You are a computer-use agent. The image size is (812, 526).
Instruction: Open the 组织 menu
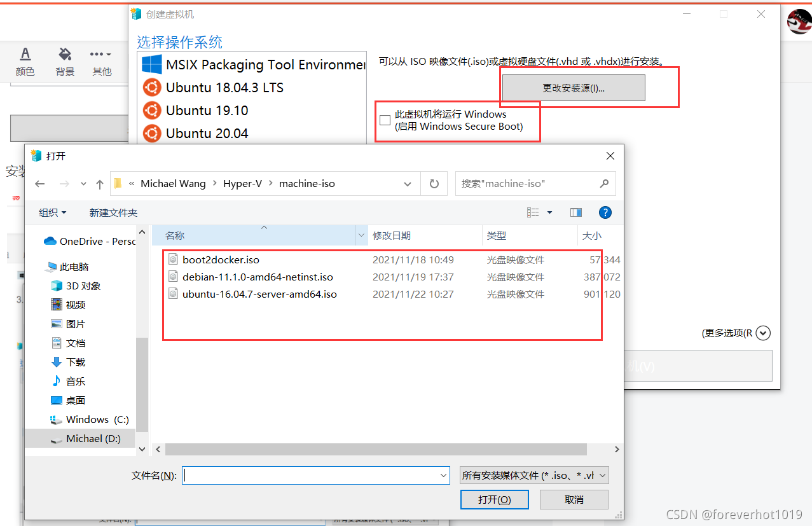[x=53, y=212]
